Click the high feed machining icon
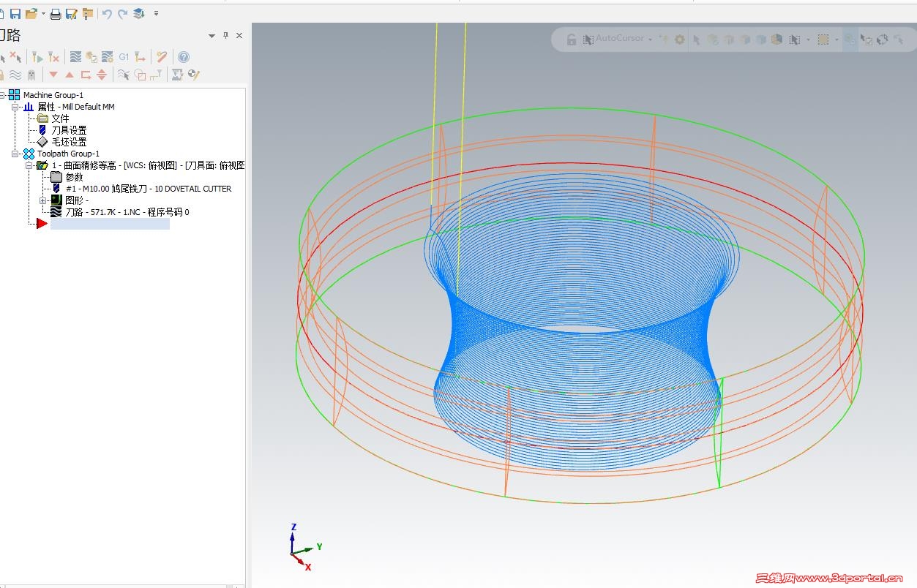Screen dimensions: 917x588 pyautogui.click(x=140, y=57)
